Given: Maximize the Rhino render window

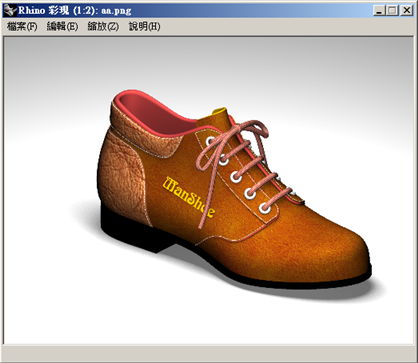Looking at the screenshot, I should click(x=392, y=11).
